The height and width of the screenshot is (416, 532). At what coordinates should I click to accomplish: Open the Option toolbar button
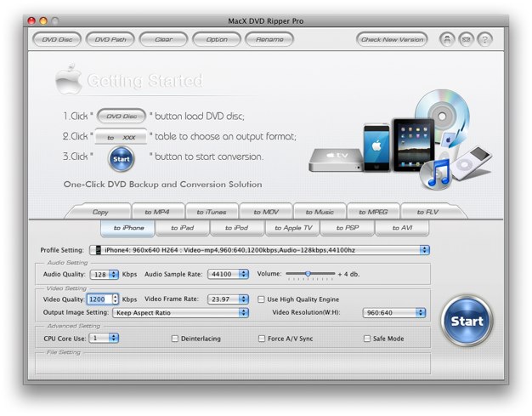coord(217,39)
